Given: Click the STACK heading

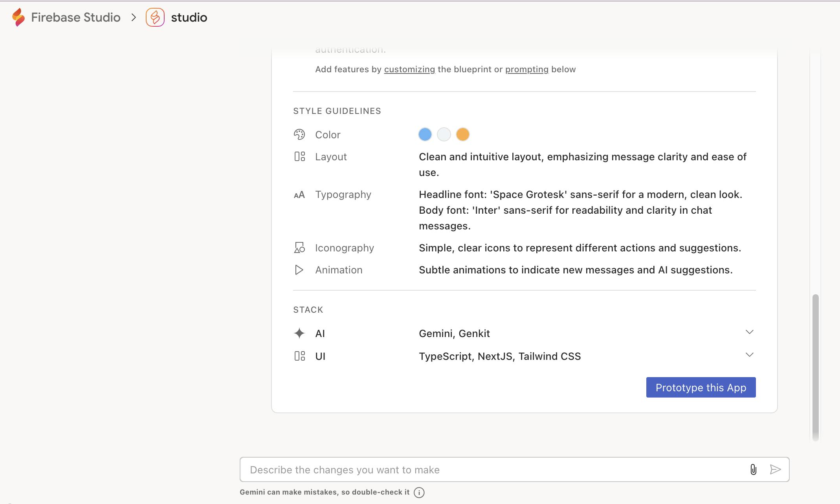Looking at the screenshot, I should click(308, 310).
